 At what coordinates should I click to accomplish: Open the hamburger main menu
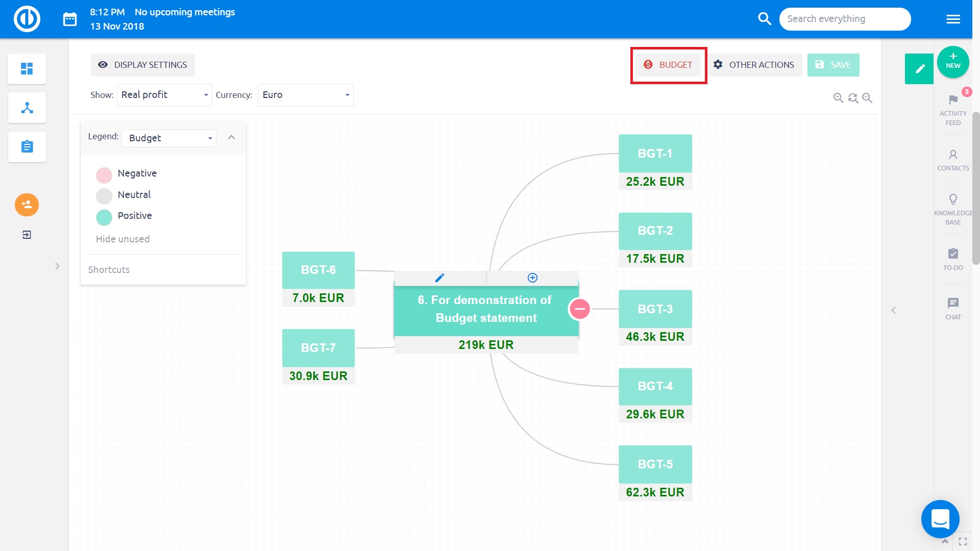point(953,19)
